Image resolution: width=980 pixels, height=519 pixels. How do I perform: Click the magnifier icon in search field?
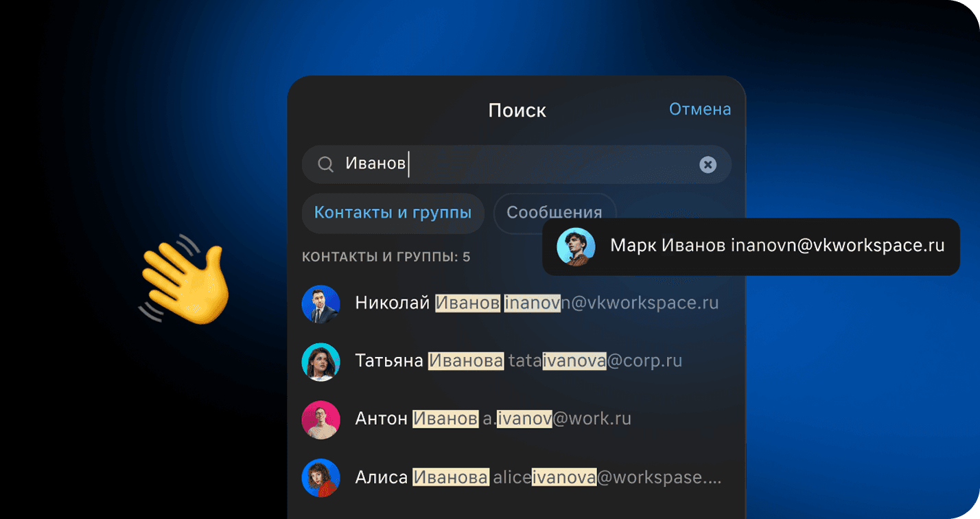tap(325, 164)
